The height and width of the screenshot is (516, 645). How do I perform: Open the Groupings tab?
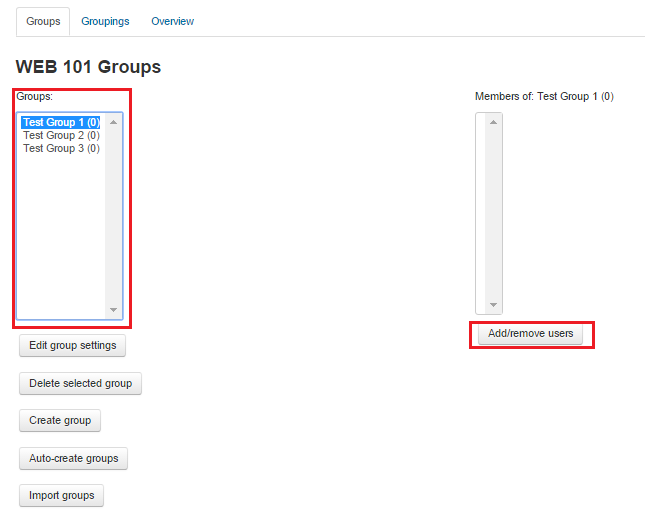[x=106, y=21]
